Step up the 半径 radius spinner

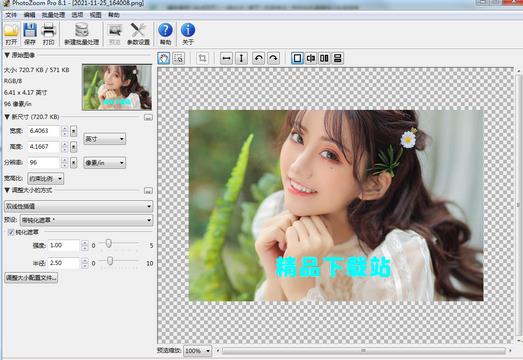pyautogui.click(x=85, y=260)
